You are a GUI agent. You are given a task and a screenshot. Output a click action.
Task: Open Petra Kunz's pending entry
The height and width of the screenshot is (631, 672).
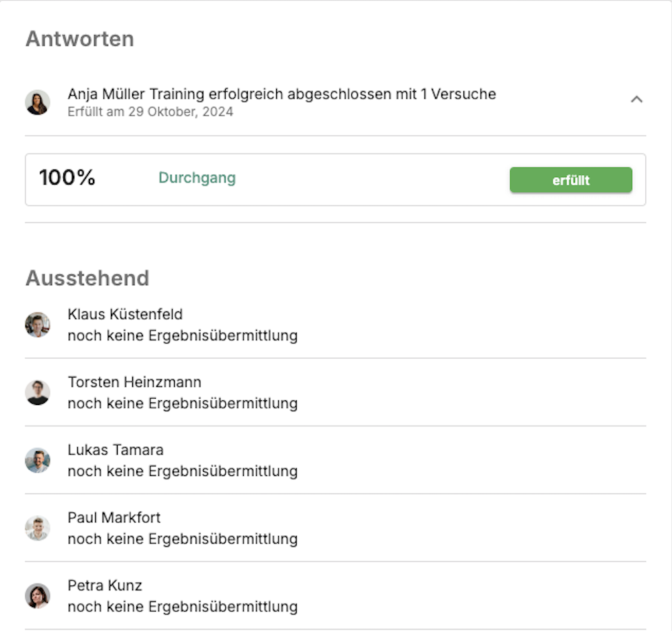[x=105, y=586]
